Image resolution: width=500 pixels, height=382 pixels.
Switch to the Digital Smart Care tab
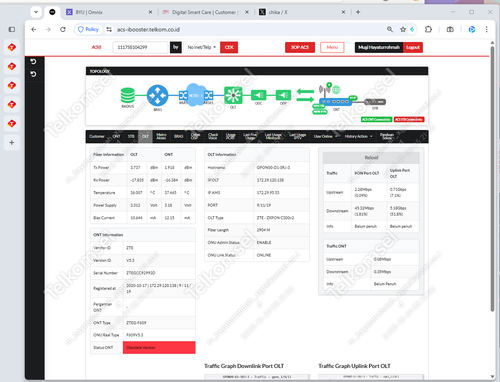(205, 12)
